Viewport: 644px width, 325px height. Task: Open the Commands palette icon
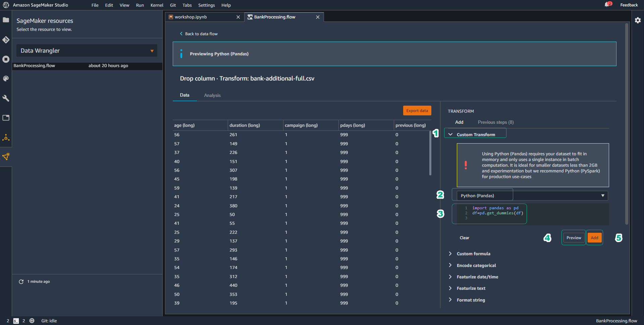6,78
